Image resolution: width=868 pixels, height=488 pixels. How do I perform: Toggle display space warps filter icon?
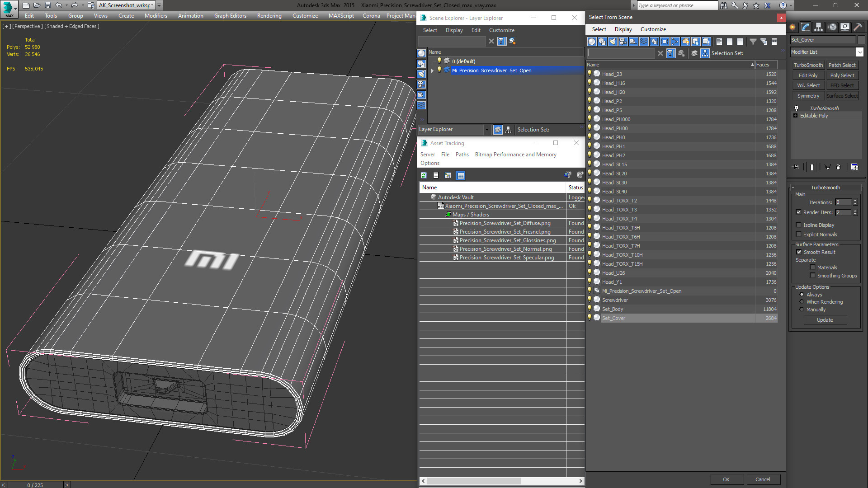point(644,42)
